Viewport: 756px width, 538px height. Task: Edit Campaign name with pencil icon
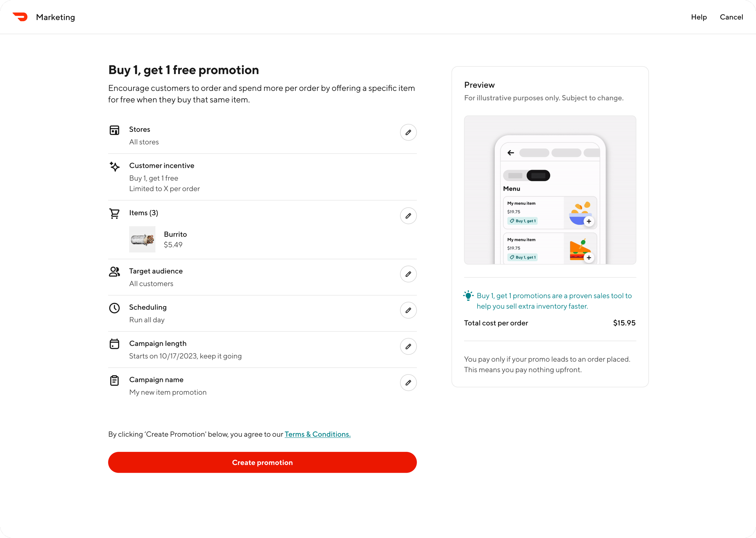tap(408, 383)
